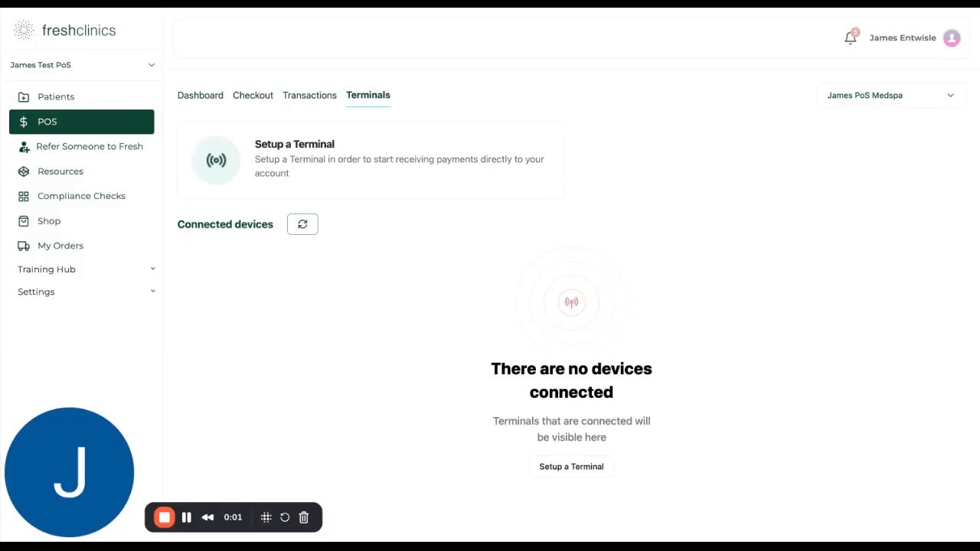Click the blue J recorder avatar bubble
Screen dimensions: 980x551
click(70, 472)
